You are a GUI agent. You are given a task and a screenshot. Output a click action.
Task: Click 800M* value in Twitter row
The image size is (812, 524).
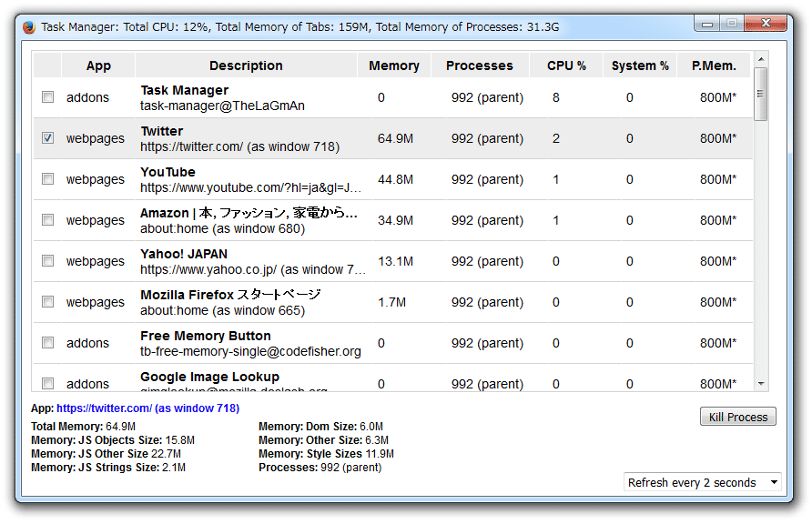[717, 138]
